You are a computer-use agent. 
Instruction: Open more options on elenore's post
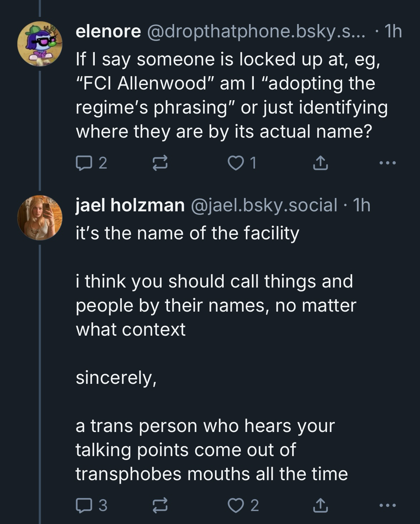(x=388, y=164)
